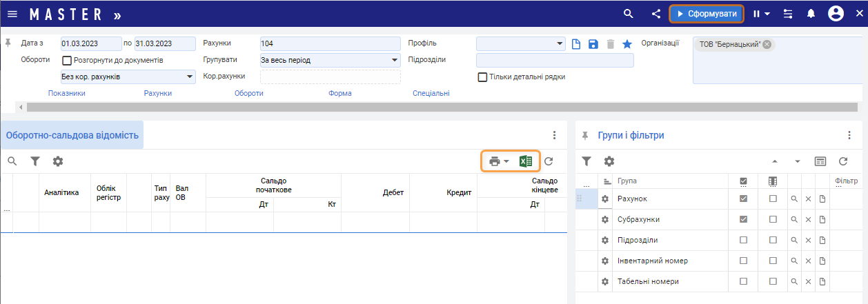Enable 'Розгорнути до документів' checkbox
The image size is (868, 304).
click(x=68, y=61)
